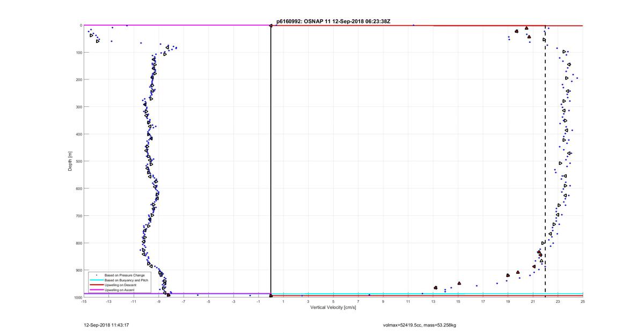Click legend entry 'Based on Pressure Change'

click(x=124, y=275)
